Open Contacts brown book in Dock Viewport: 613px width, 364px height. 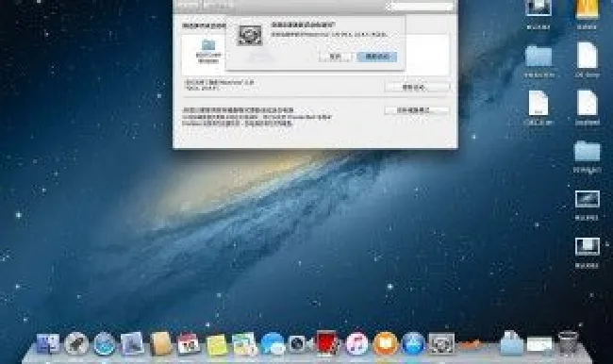pyautogui.click(x=160, y=344)
